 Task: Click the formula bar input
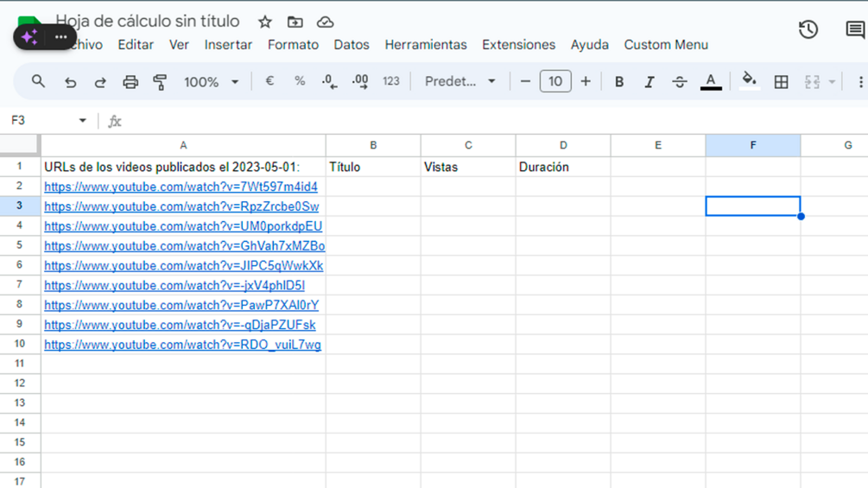(x=496, y=121)
